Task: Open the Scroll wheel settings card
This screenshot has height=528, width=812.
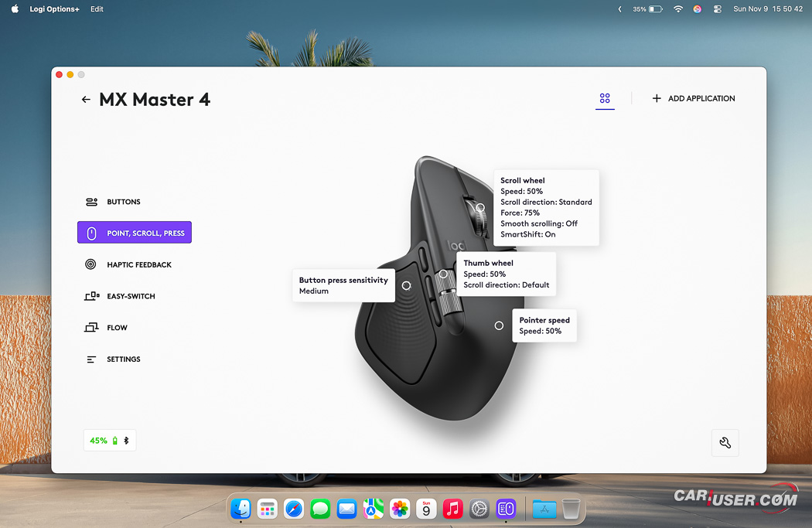Action: coord(546,207)
